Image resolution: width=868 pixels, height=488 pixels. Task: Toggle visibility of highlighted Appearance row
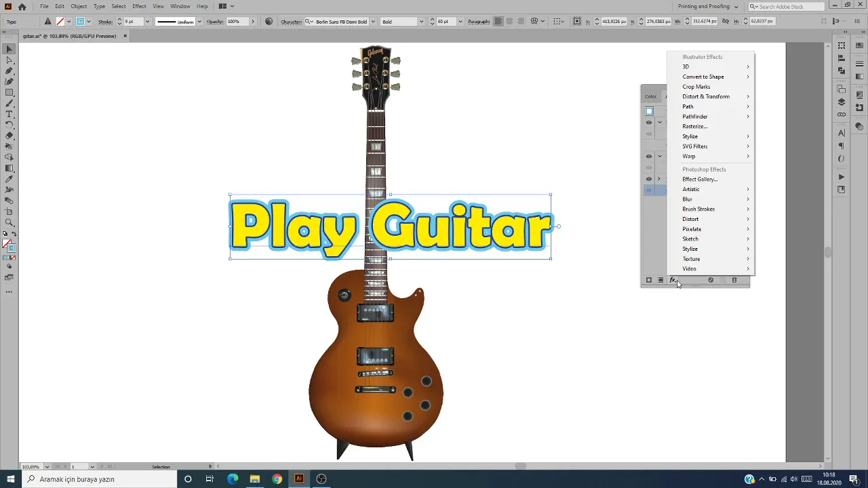tap(649, 190)
